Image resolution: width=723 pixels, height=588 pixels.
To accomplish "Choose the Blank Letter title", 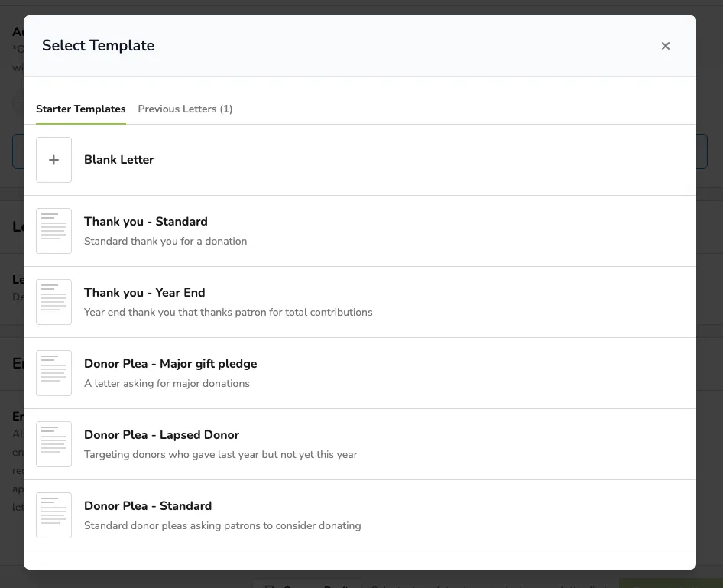I will tap(119, 160).
